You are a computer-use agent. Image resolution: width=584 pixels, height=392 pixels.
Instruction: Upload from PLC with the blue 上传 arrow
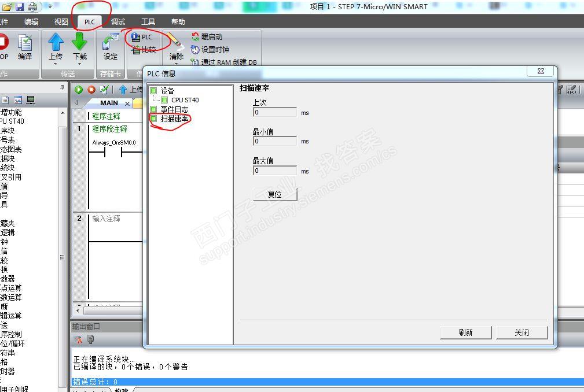[x=56, y=42]
